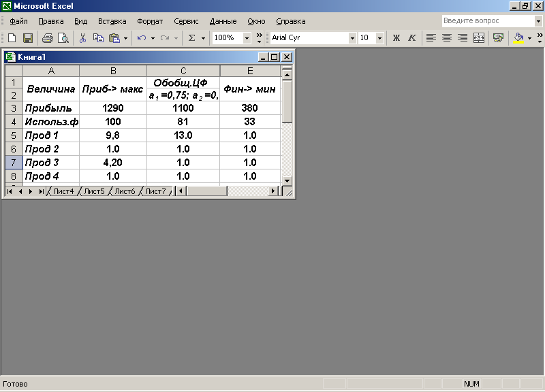Paste using the clipboard icon
This screenshot has height=392, width=545.
coord(114,38)
